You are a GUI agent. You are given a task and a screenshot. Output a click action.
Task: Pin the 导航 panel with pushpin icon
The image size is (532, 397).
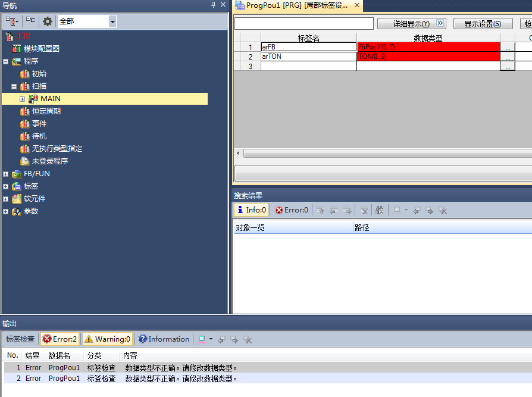(x=213, y=5)
